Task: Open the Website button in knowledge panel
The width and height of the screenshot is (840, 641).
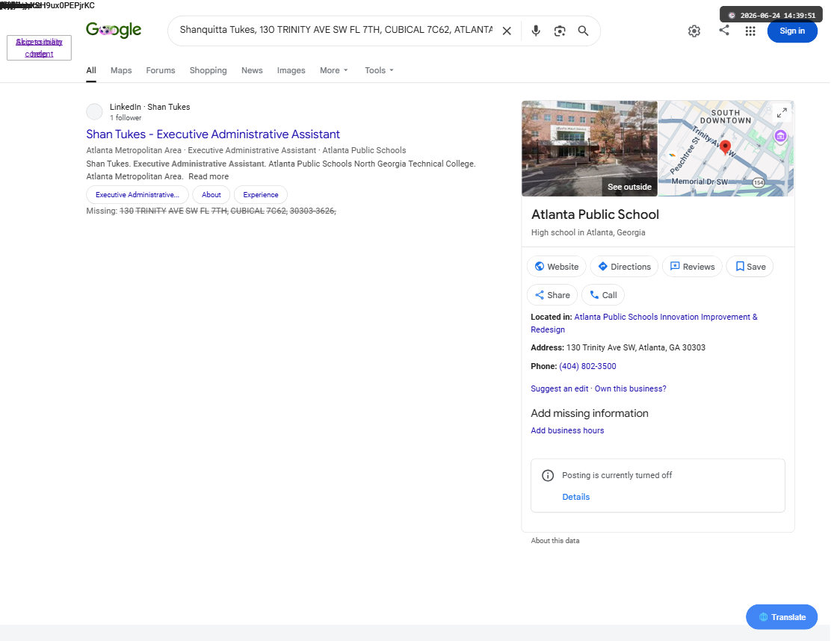Action: click(557, 266)
